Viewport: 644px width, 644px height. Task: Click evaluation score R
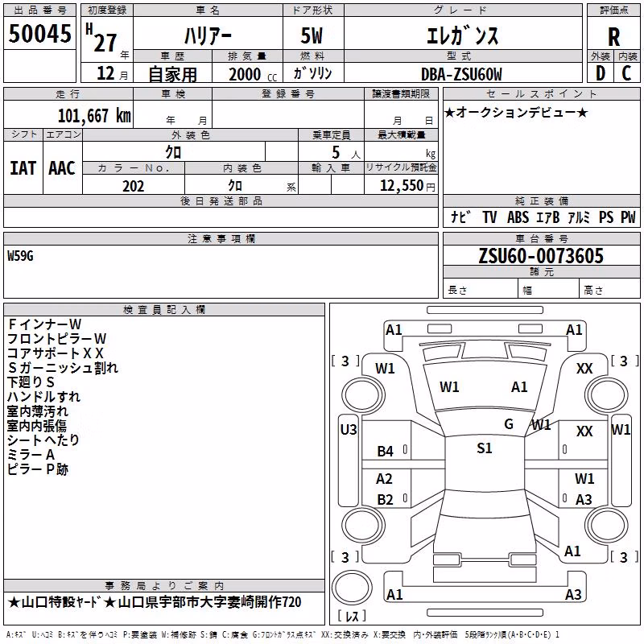613,37
